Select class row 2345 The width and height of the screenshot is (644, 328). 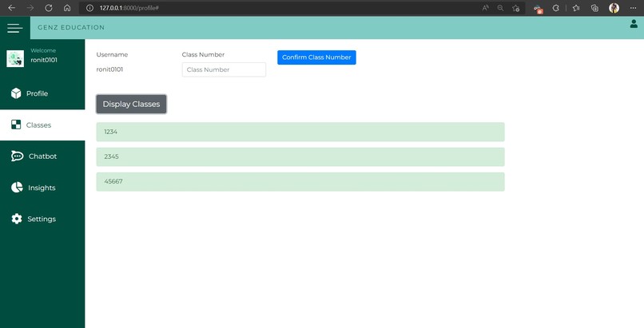coord(300,156)
